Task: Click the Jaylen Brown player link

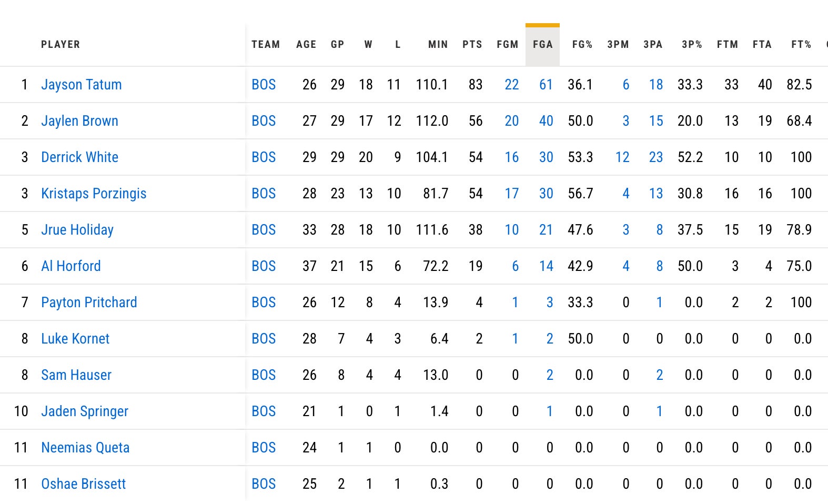Action: click(x=79, y=121)
